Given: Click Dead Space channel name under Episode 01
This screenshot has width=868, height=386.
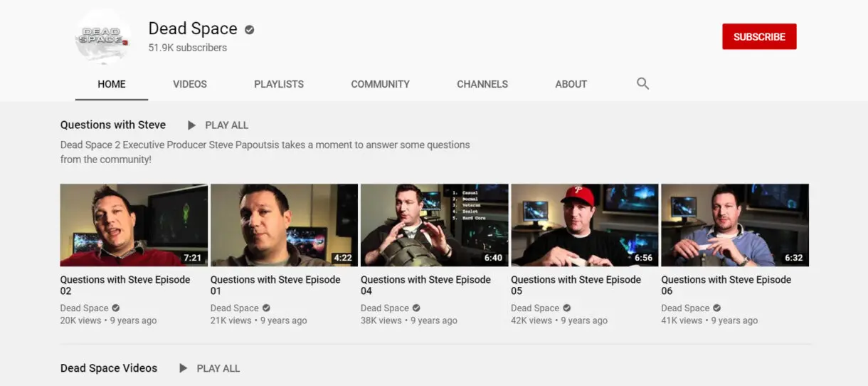Looking at the screenshot, I should click(235, 308).
